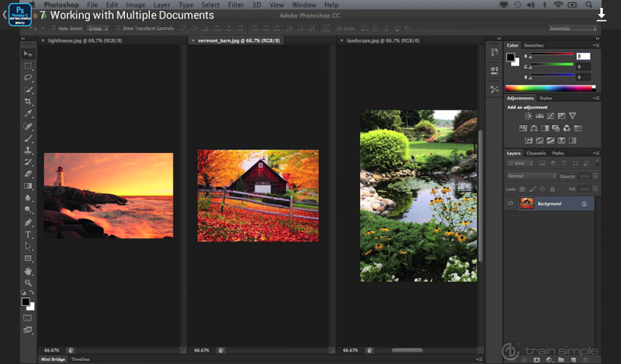Screen dimensions: 621x364
Task: Enable the Auto-Select checkbox
Action: pos(53,28)
